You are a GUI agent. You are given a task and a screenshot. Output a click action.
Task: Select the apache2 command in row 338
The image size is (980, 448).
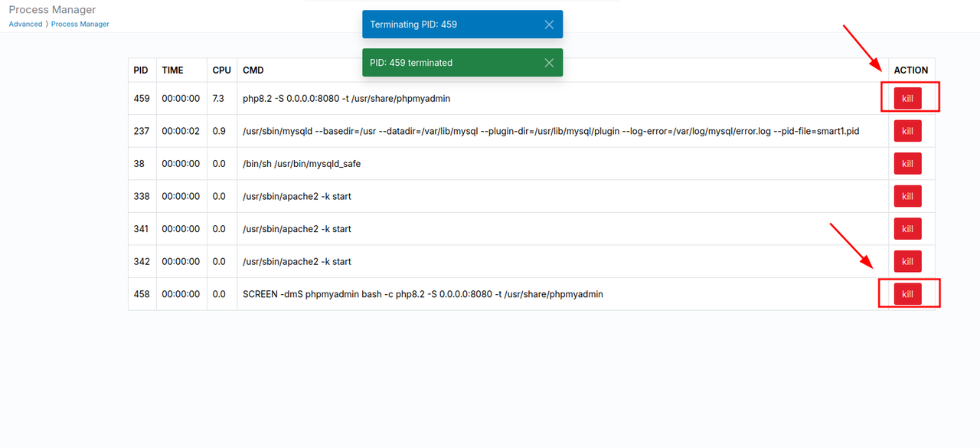pyautogui.click(x=297, y=196)
